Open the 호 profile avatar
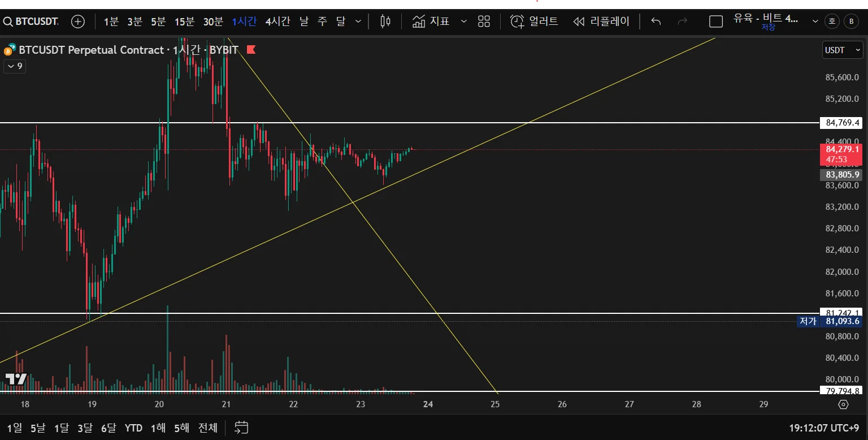This screenshot has height=440, width=868. [x=832, y=21]
